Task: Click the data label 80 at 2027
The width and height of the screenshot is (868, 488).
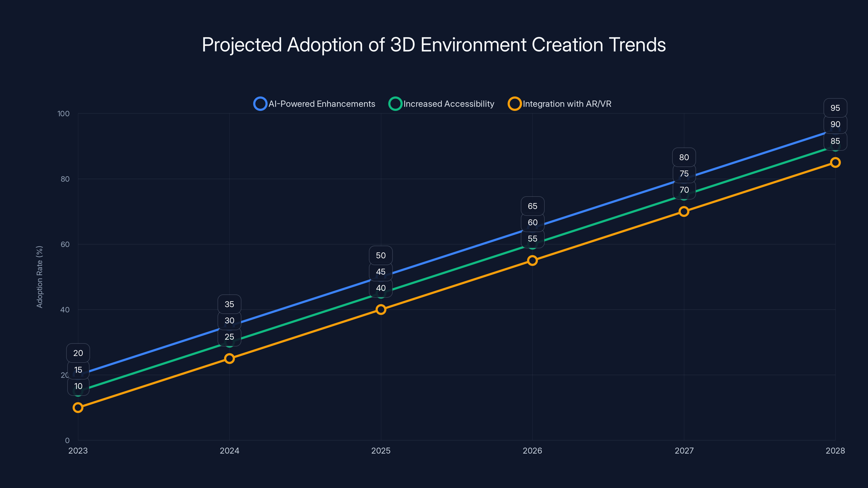Action: tap(684, 157)
